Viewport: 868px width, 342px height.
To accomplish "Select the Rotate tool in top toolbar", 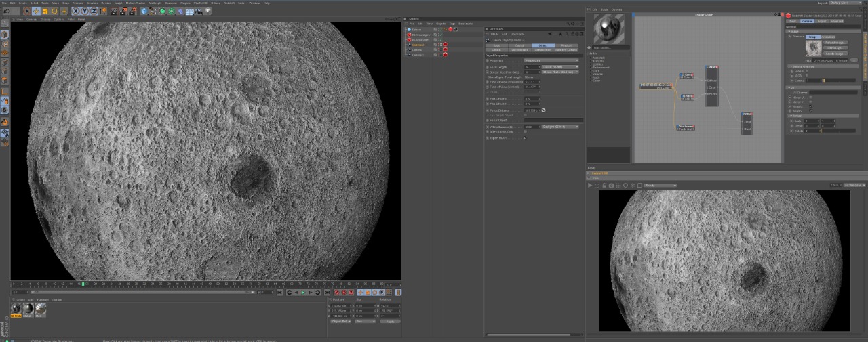I will (x=55, y=12).
